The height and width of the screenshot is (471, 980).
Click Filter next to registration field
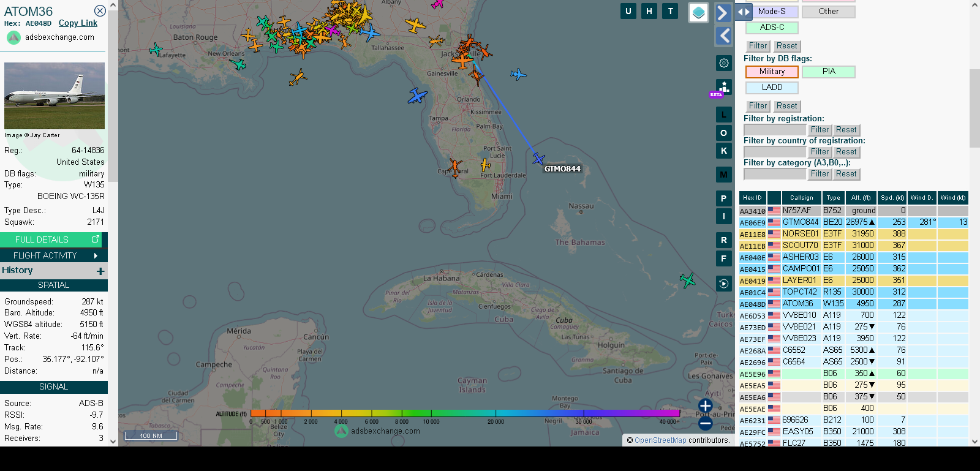tap(820, 130)
